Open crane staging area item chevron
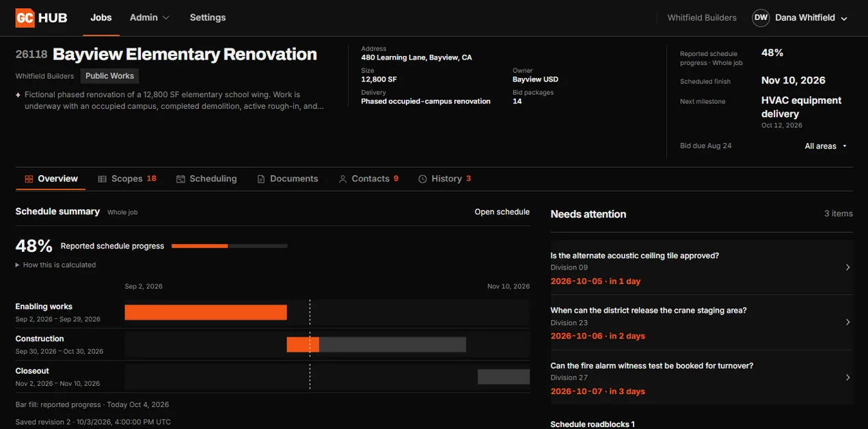Viewport: 868px width, 429px height. (x=847, y=322)
